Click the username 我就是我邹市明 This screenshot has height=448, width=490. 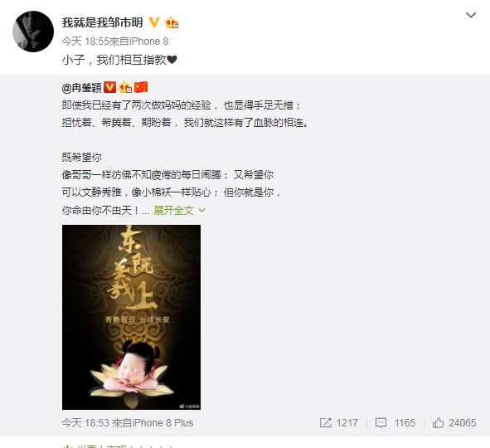pyautogui.click(x=103, y=22)
